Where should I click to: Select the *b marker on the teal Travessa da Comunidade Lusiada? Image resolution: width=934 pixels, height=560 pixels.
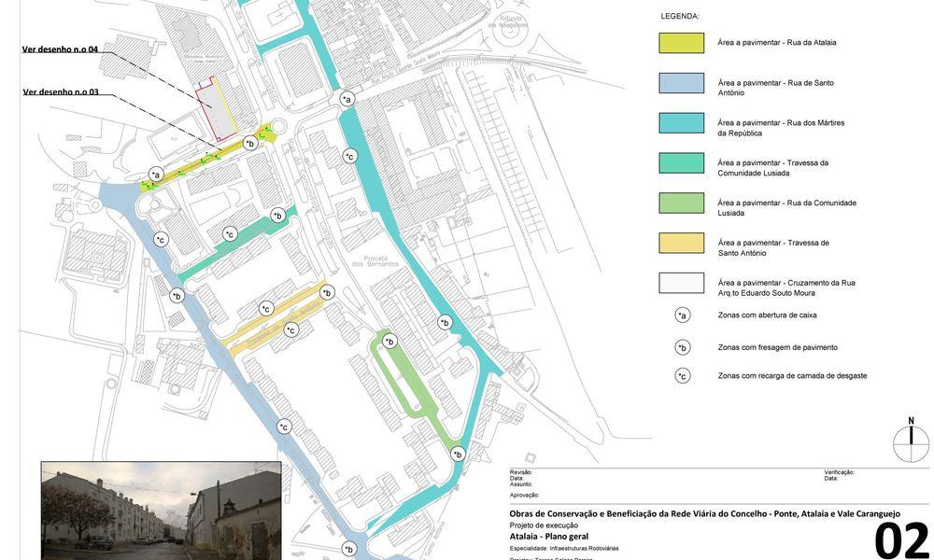click(277, 216)
